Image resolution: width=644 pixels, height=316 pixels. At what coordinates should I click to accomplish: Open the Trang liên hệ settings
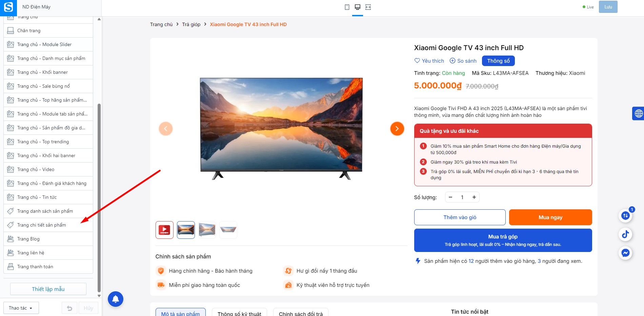pyautogui.click(x=48, y=253)
